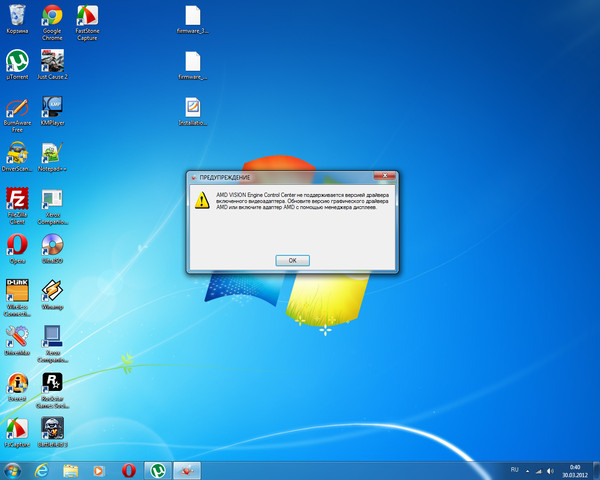
Task: Select the FSCapture desktop shortcut
Action: [17, 433]
